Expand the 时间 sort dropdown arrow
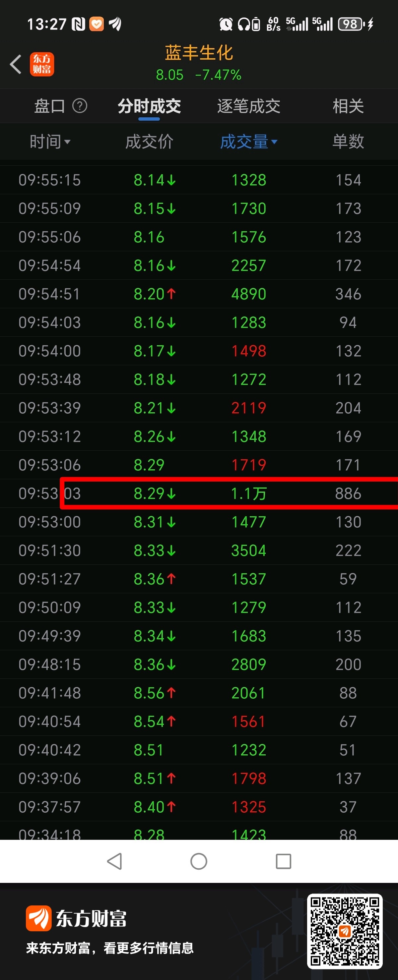 [67, 142]
